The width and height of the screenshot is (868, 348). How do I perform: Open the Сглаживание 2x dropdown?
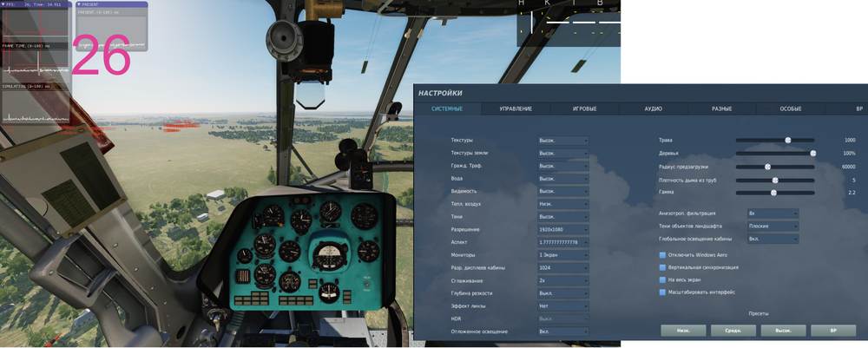[x=563, y=280]
